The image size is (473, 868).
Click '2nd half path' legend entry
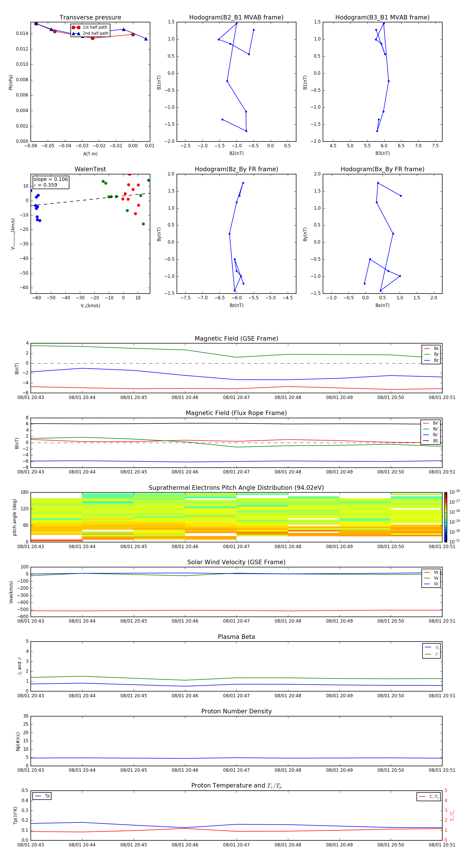(90, 33)
